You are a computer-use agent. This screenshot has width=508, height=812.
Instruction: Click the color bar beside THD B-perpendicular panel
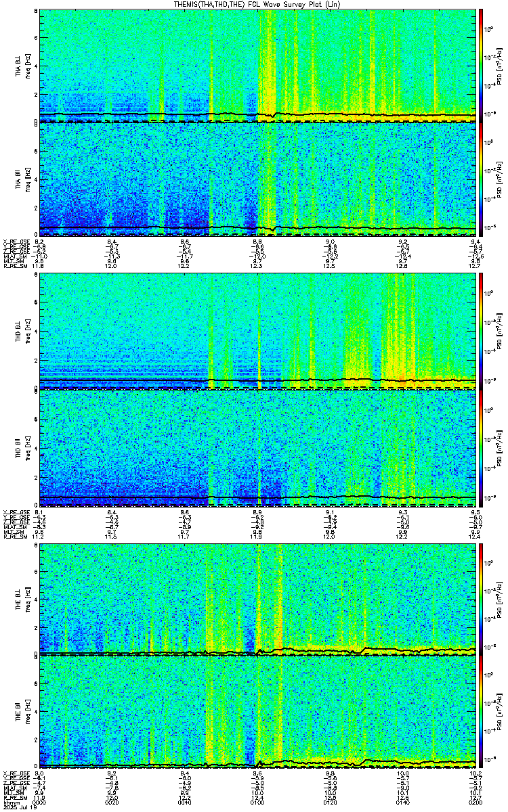[x=481, y=330]
